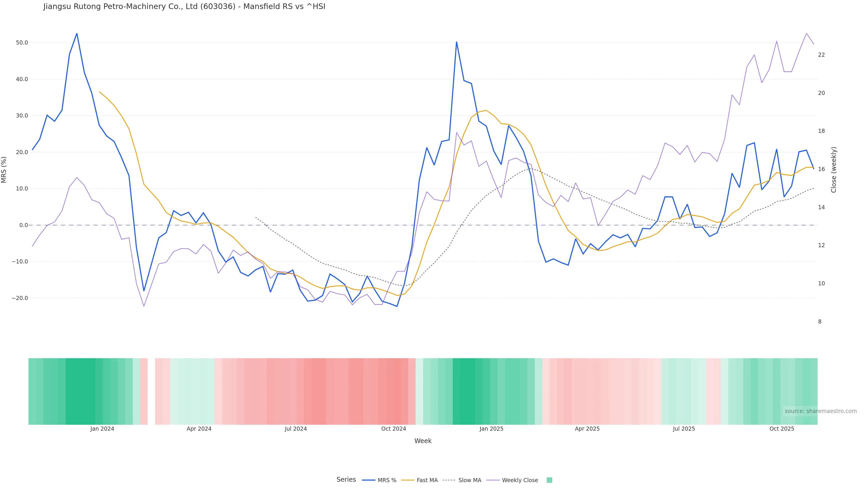Click the Close (weekly) axis title
The height and width of the screenshot is (488, 868).
834,170
